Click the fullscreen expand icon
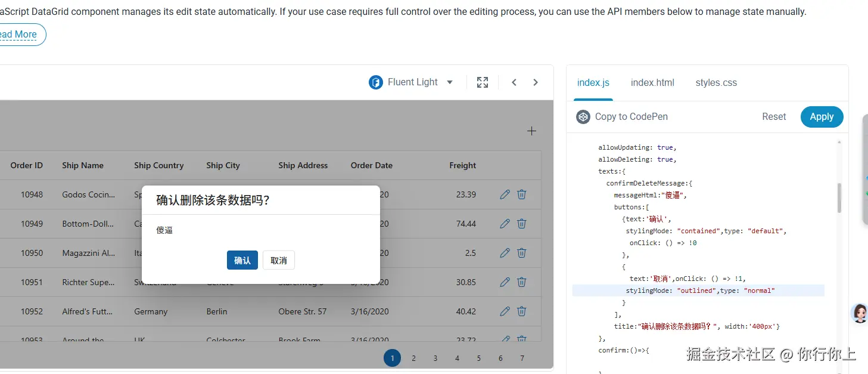The width and height of the screenshot is (868, 374). coord(483,82)
